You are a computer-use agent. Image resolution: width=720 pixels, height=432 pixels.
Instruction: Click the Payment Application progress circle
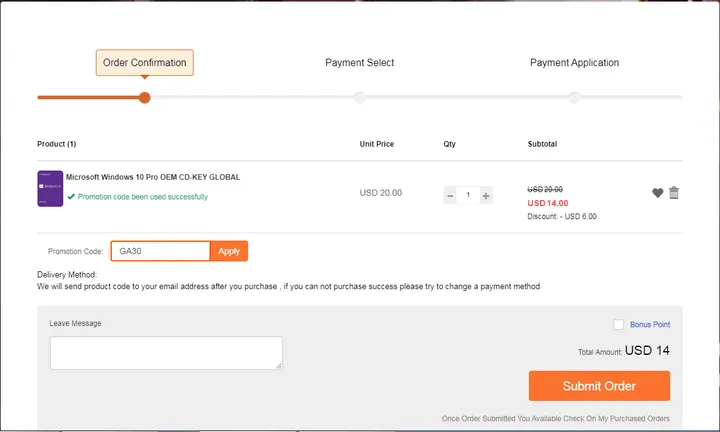(x=574, y=98)
